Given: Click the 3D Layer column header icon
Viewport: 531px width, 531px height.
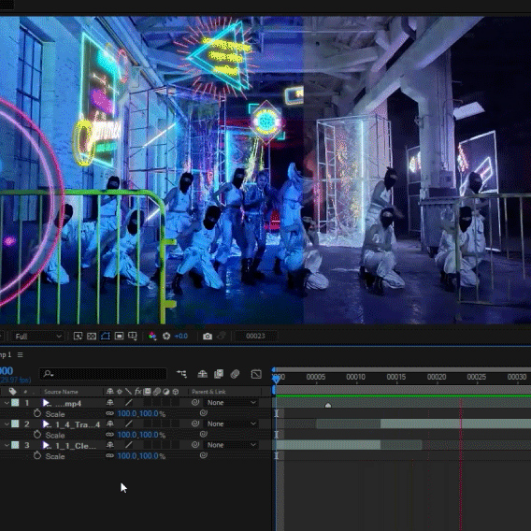Looking at the screenshot, I should [x=175, y=391].
